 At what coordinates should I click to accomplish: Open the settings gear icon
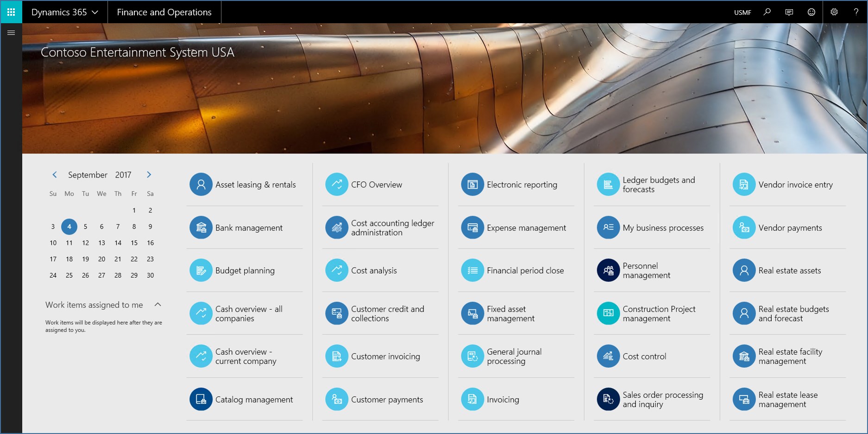tap(834, 12)
